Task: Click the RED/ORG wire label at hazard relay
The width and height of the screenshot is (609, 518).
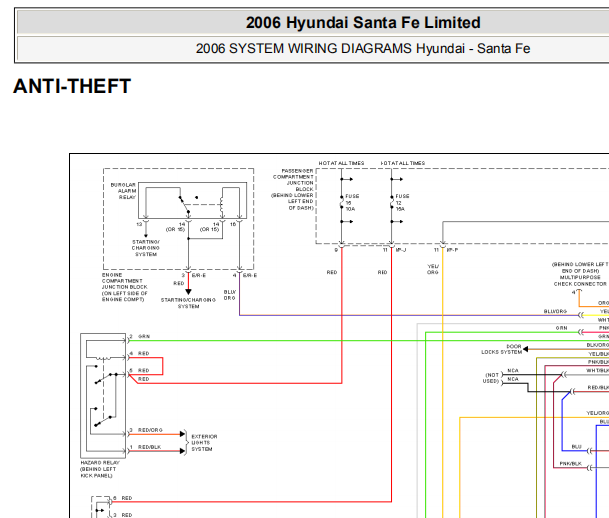Action: click(x=150, y=430)
